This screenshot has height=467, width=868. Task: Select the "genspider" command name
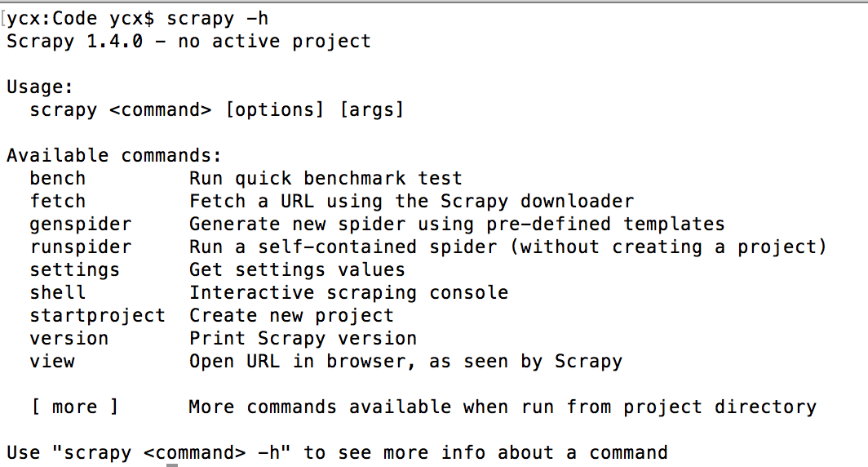[81, 224]
